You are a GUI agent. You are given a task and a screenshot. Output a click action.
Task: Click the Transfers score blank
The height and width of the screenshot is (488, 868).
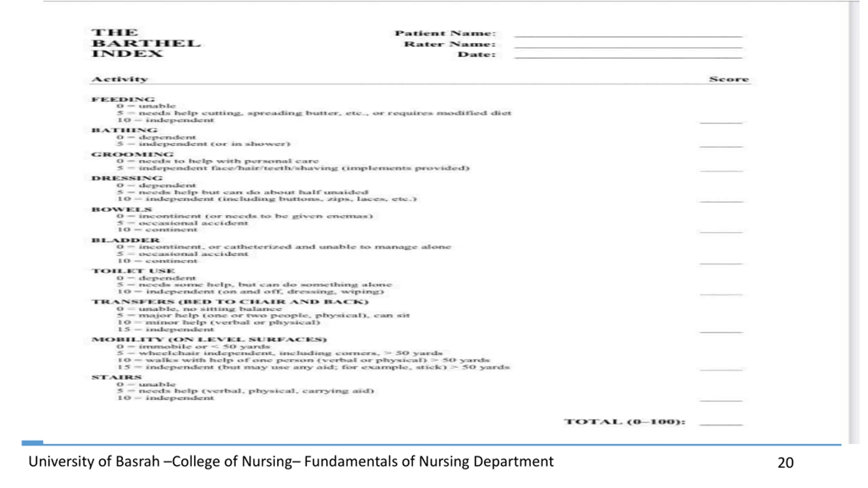tap(721, 332)
